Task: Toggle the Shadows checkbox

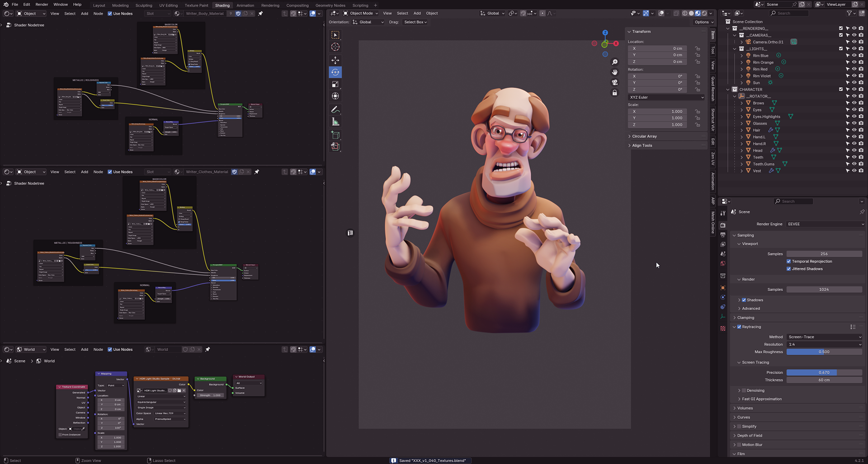Action: 744,300
